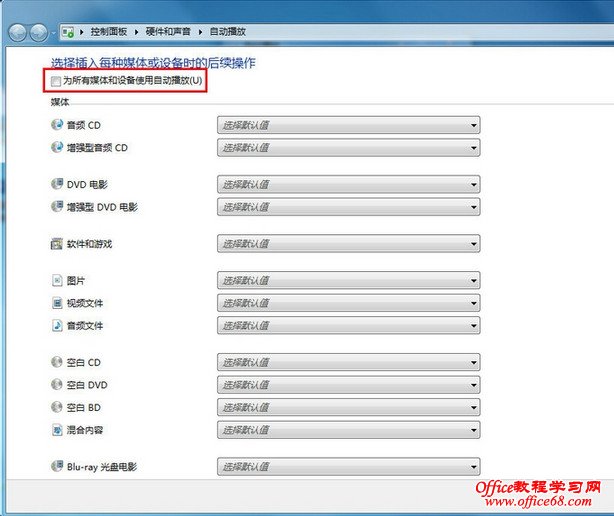Open recent pages dropdown beside navigation arrows
The width and height of the screenshot is (614, 516).
coord(54,33)
